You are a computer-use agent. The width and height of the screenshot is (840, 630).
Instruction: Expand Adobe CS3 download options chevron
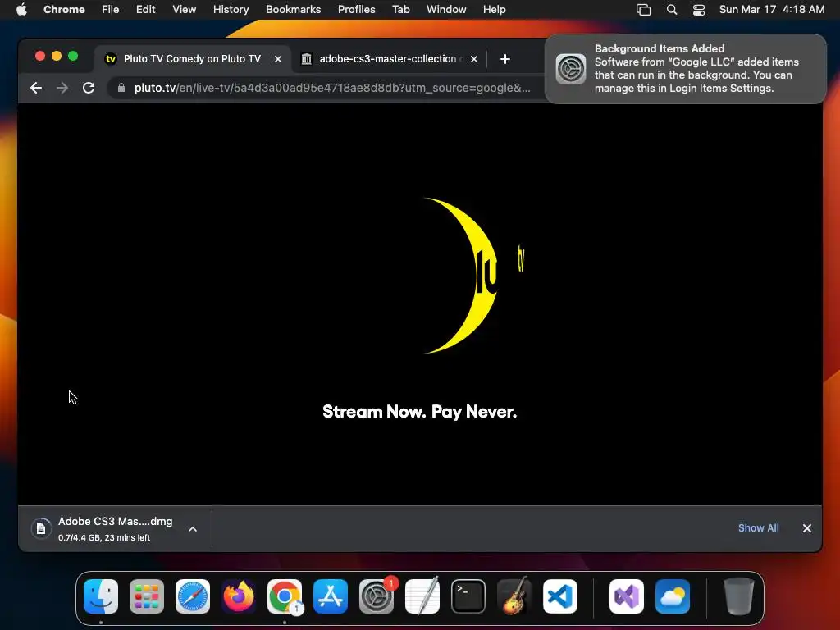[193, 529]
